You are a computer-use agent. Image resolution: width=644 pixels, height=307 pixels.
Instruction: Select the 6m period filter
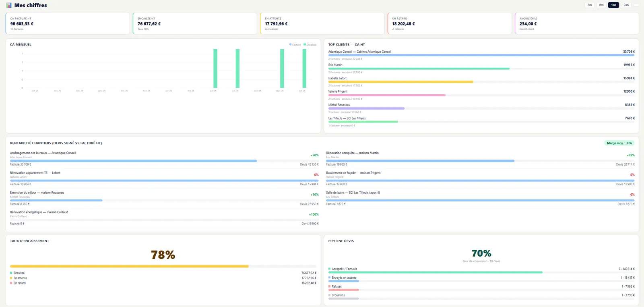(601, 5)
